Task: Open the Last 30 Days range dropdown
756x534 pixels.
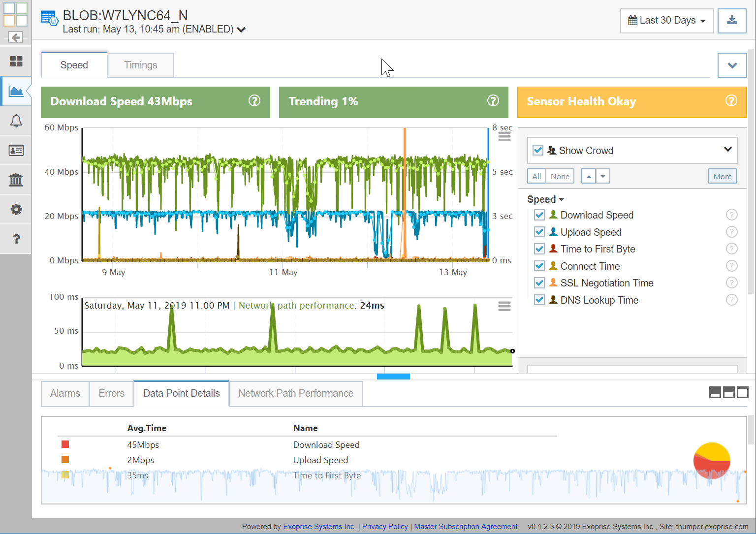Action: (x=667, y=21)
